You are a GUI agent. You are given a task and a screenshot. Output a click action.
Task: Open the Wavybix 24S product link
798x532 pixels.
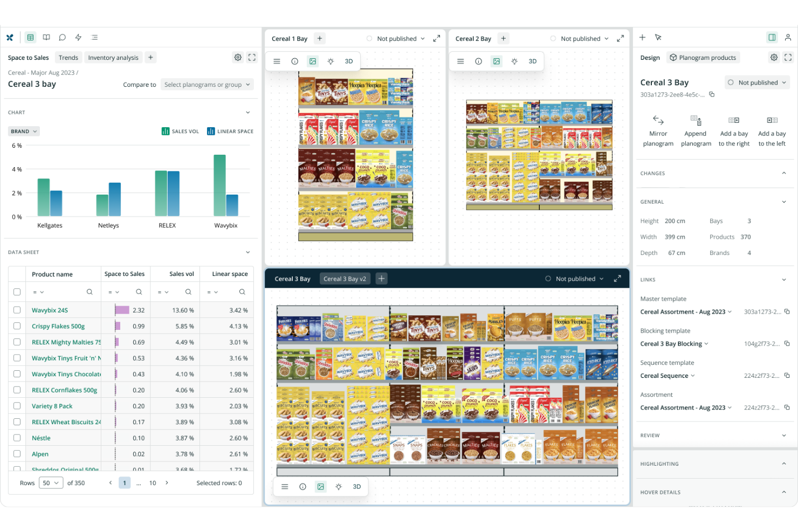coord(50,310)
